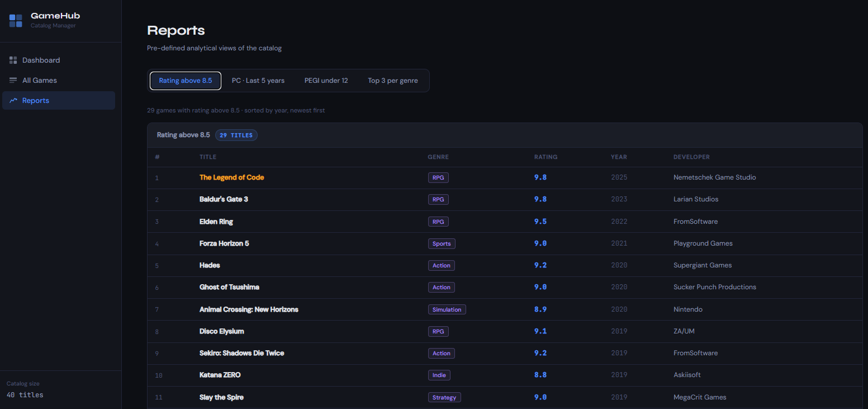
Task: Select the Ghost of Tsushima title
Action: [x=229, y=287]
